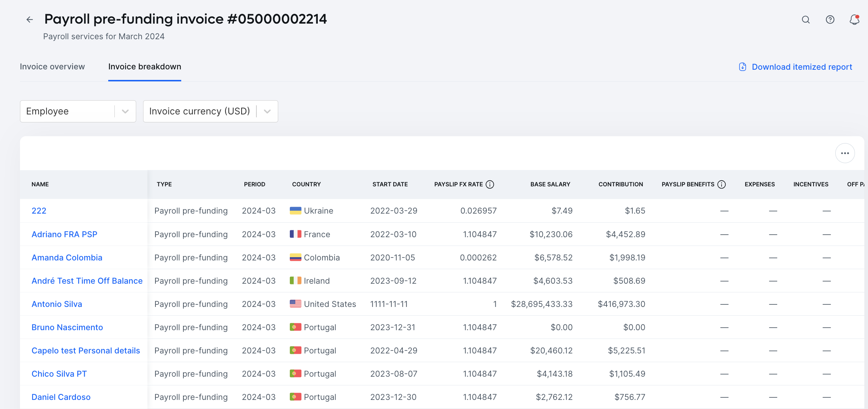This screenshot has width=868, height=409.
Task: Open the table overflow menu (three dots)
Action: [x=845, y=153]
